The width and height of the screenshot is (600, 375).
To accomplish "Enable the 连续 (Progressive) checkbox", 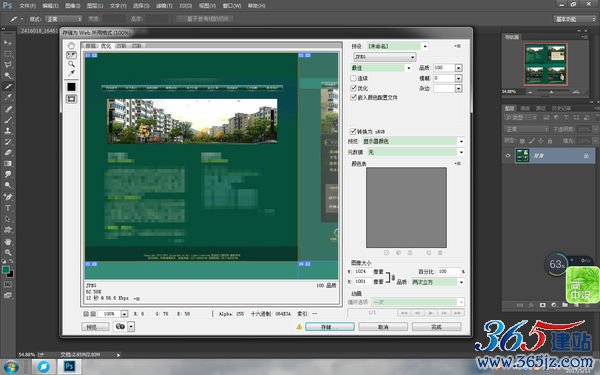I will point(353,78).
